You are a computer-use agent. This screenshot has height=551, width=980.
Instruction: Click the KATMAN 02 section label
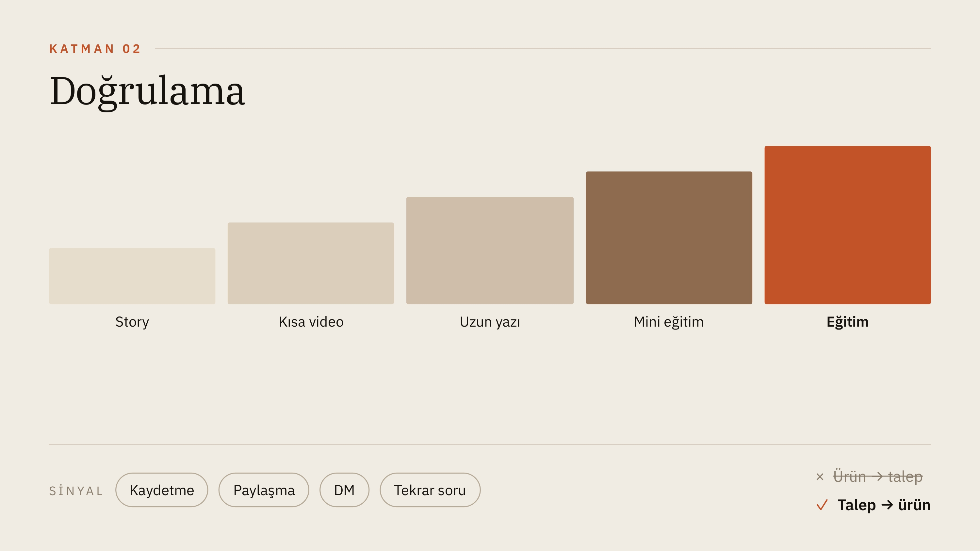point(95,49)
